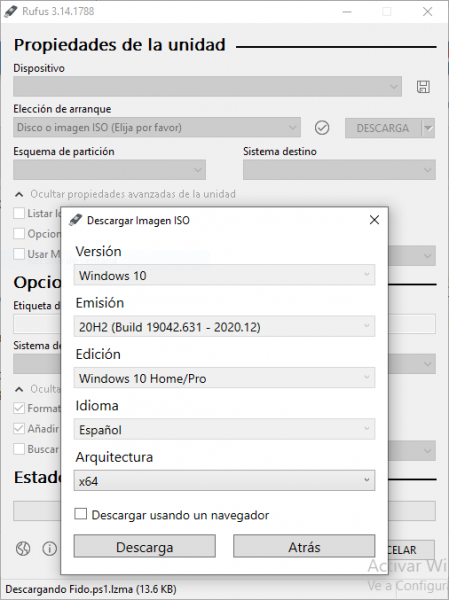
Task: Click the checksum checkmark circle icon
Action: point(322,128)
